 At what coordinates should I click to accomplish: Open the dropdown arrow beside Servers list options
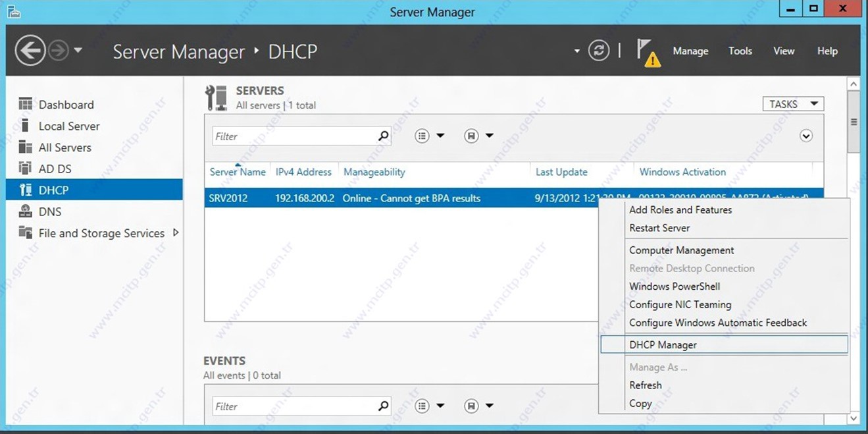coord(440,136)
